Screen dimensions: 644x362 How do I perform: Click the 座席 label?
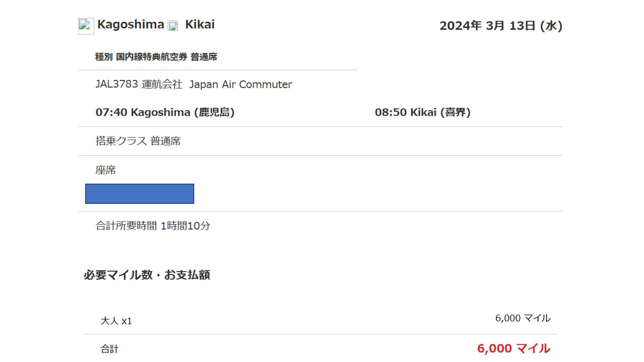[105, 170]
